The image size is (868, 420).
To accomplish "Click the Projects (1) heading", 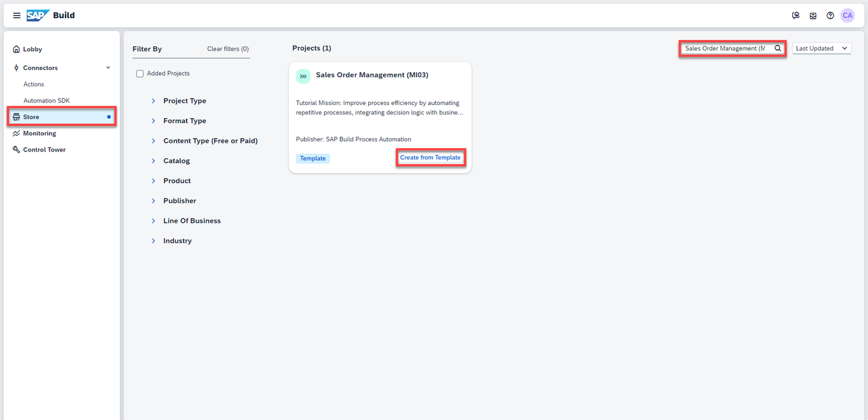I will pos(312,48).
